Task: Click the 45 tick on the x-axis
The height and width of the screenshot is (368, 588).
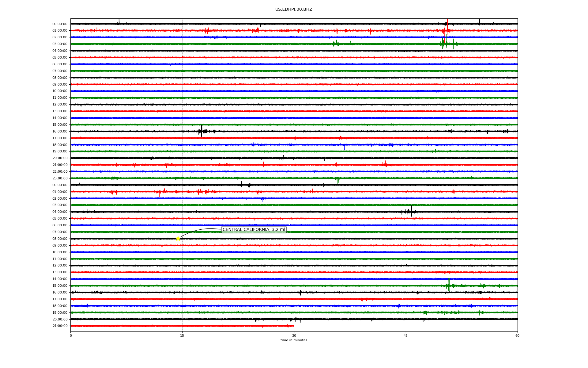Action: point(405,335)
